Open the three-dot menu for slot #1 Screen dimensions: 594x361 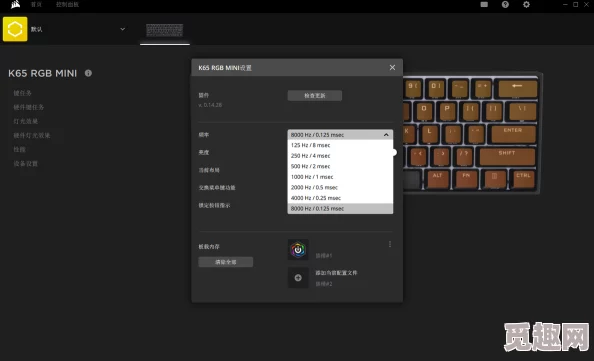(x=390, y=244)
